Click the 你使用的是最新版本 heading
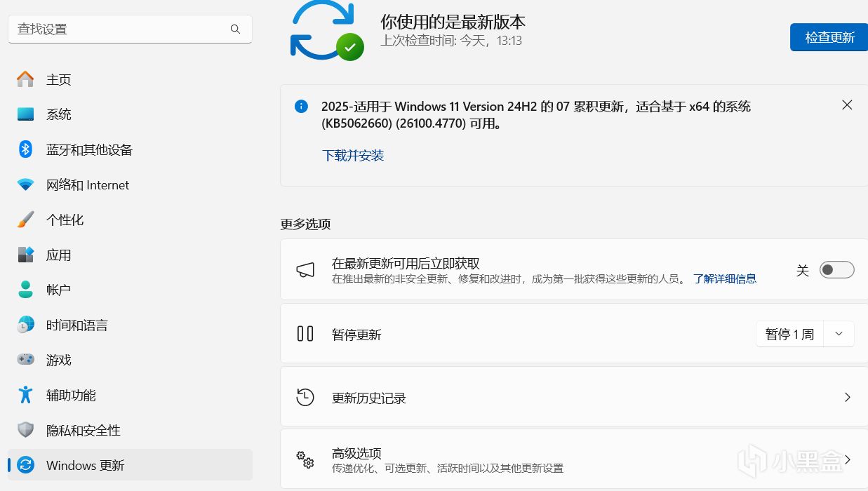The height and width of the screenshot is (491, 868). [x=453, y=21]
